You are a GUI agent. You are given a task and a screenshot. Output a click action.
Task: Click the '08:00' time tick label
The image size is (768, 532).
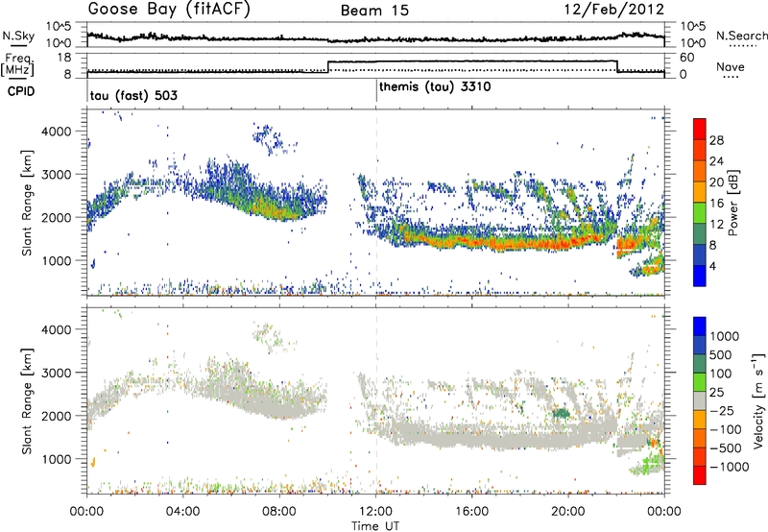click(279, 512)
